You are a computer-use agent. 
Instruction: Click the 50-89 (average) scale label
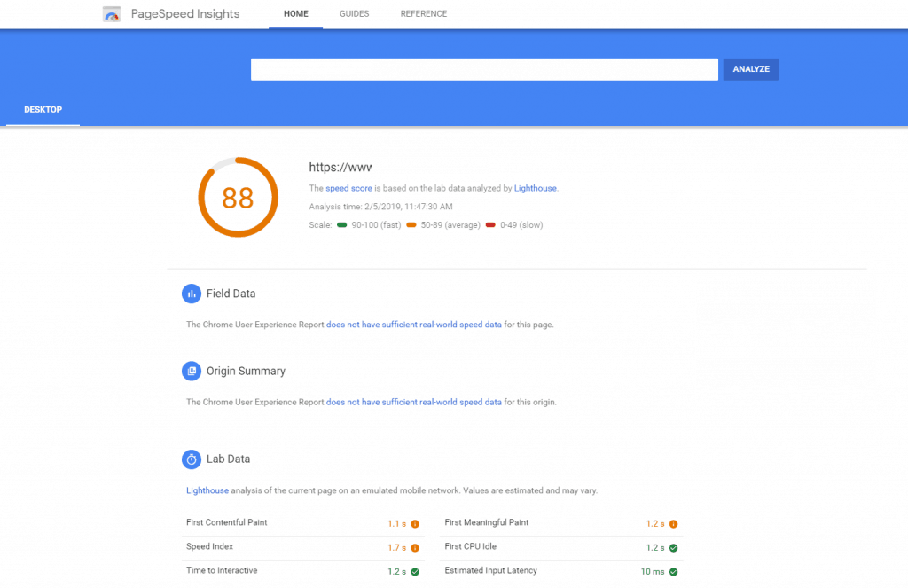click(450, 225)
